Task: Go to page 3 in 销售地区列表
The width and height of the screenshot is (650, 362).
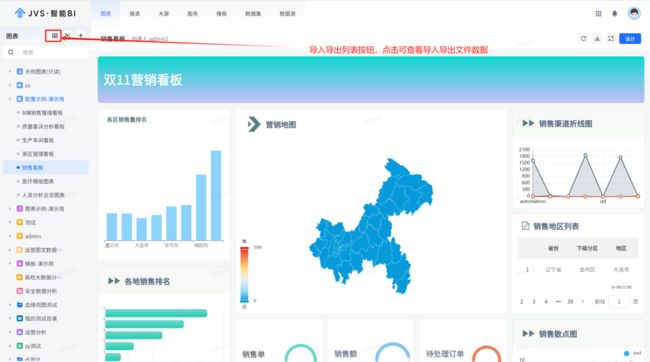Action: pos(534,301)
